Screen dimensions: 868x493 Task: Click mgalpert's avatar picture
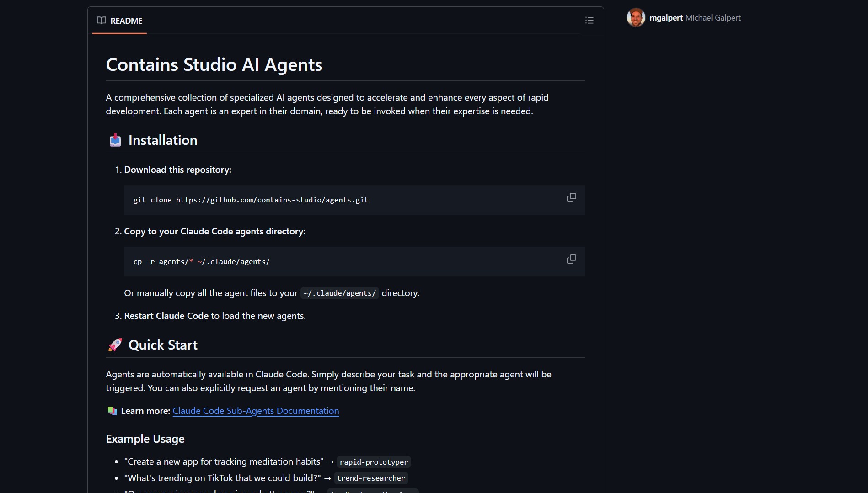point(636,18)
